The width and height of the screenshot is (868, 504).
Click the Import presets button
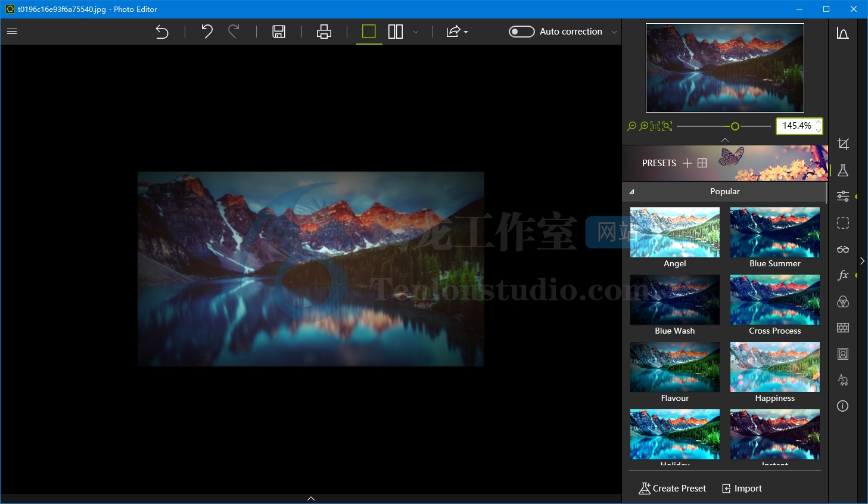tap(742, 489)
